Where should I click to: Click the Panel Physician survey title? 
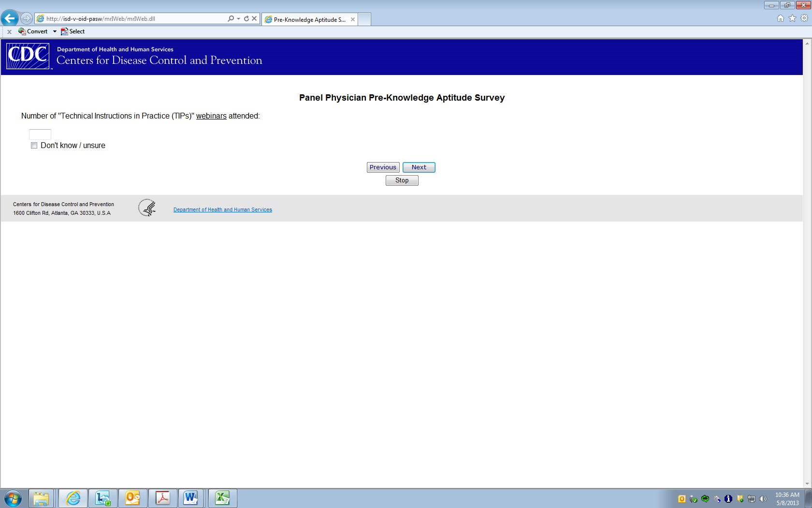(x=402, y=98)
